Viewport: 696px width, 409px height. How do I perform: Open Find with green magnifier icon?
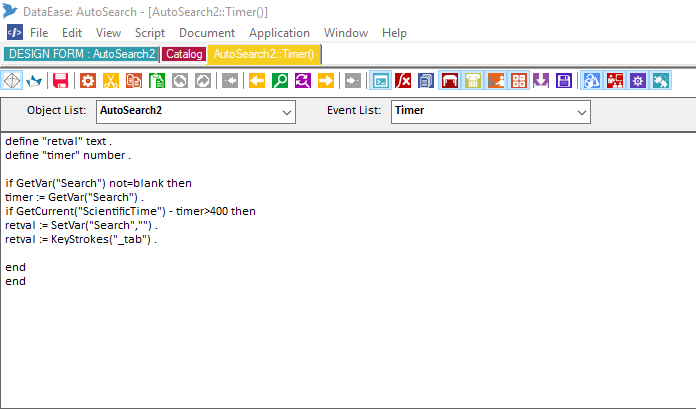(x=280, y=81)
